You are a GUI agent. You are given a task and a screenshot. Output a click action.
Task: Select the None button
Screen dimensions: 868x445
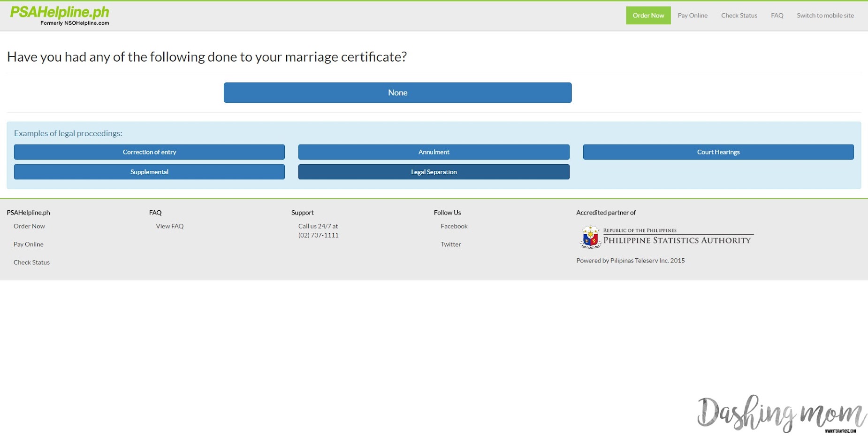coord(397,92)
